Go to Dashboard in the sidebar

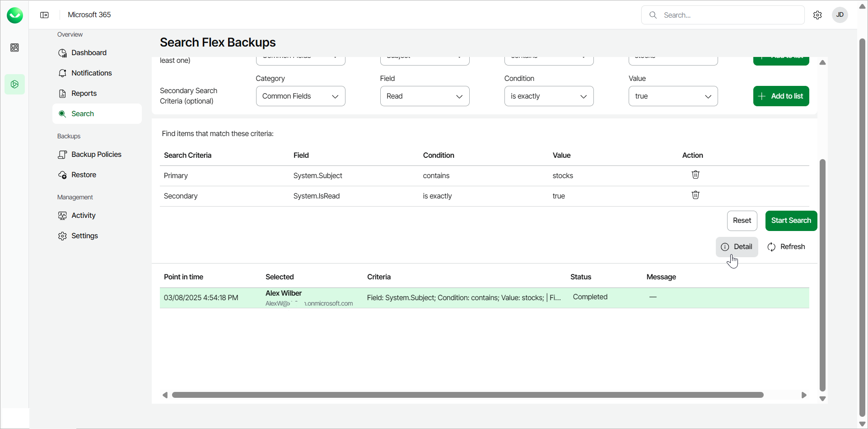(x=89, y=53)
